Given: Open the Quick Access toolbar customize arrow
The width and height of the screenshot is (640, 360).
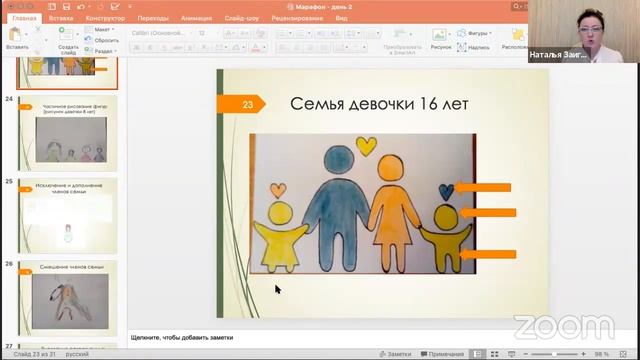Looking at the screenshot, I should [130, 7].
